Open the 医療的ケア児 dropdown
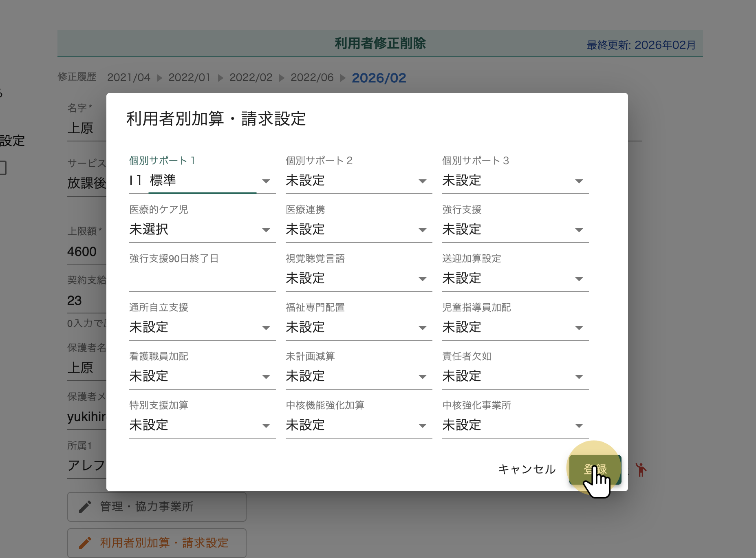The image size is (756, 558). click(202, 229)
